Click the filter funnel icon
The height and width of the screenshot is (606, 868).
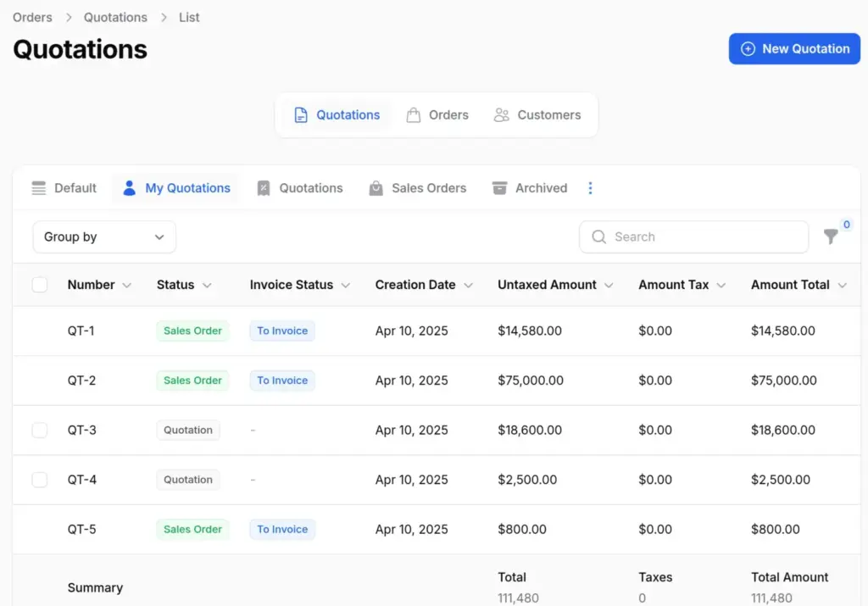pyautogui.click(x=831, y=237)
